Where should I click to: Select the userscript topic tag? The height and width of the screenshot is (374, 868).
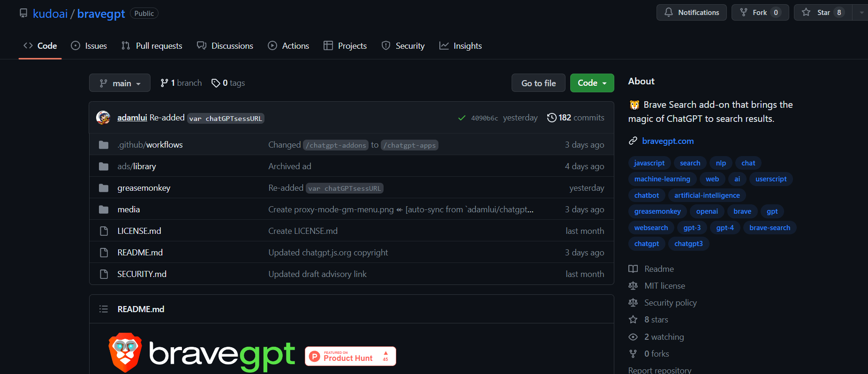point(771,179)
